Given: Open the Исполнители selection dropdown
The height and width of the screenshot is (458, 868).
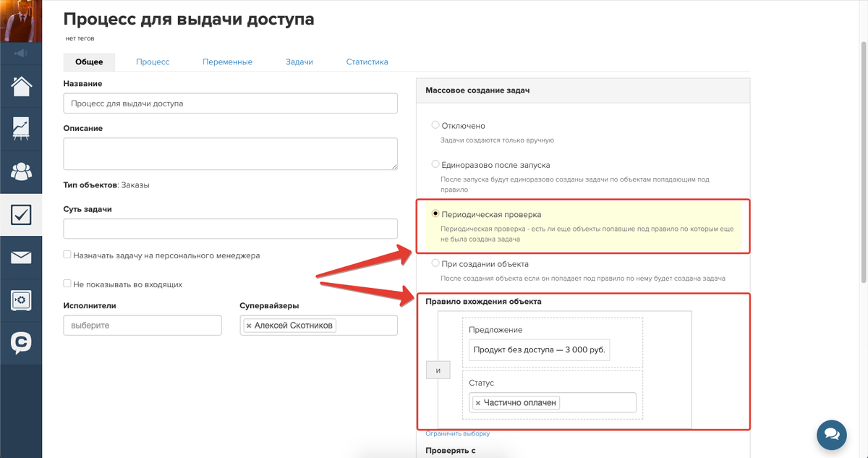Looking at the screenshot, I should pyautogui.click(x=142, y=326).
